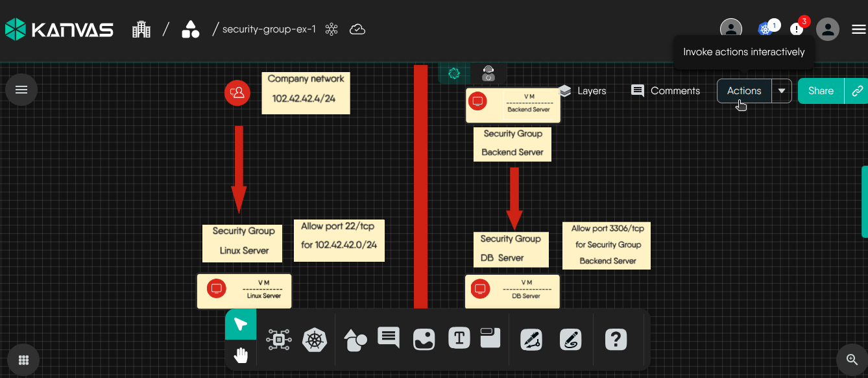Open the Comments panel
This screenshot has width=868, height=378.
(665, 91)
